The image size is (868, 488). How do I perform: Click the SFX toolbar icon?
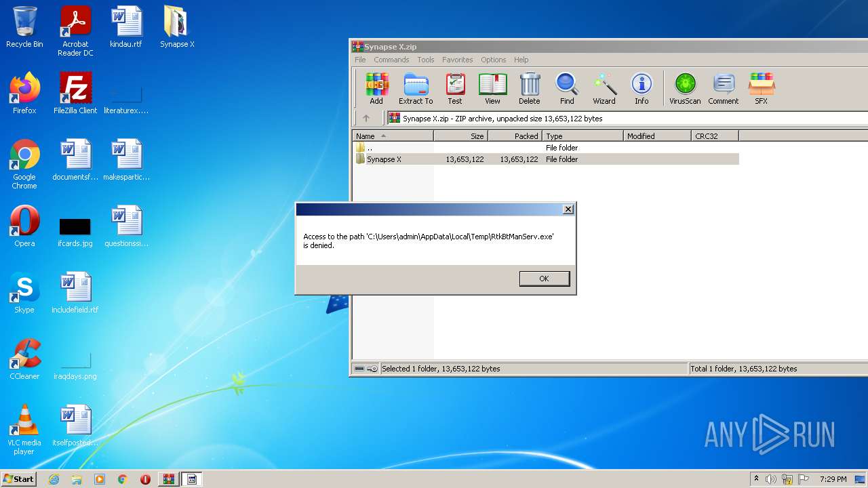pyautogui.click(x=762, y=89)
